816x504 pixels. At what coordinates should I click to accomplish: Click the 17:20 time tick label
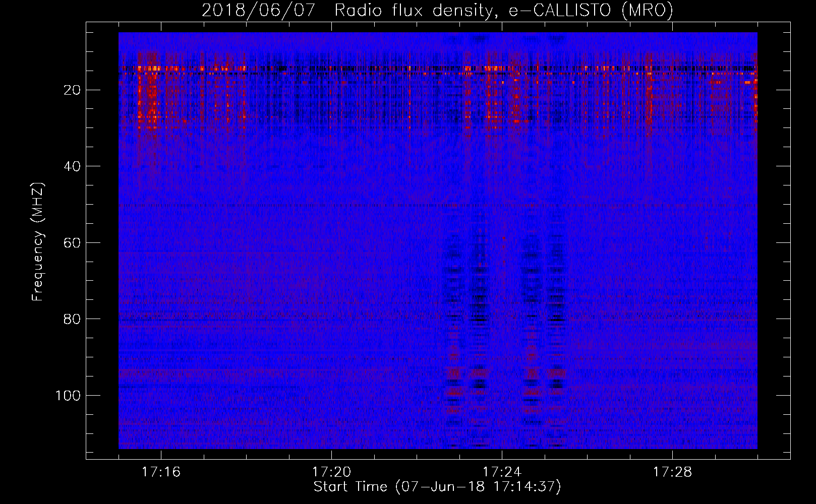click(x=331, y=472)
